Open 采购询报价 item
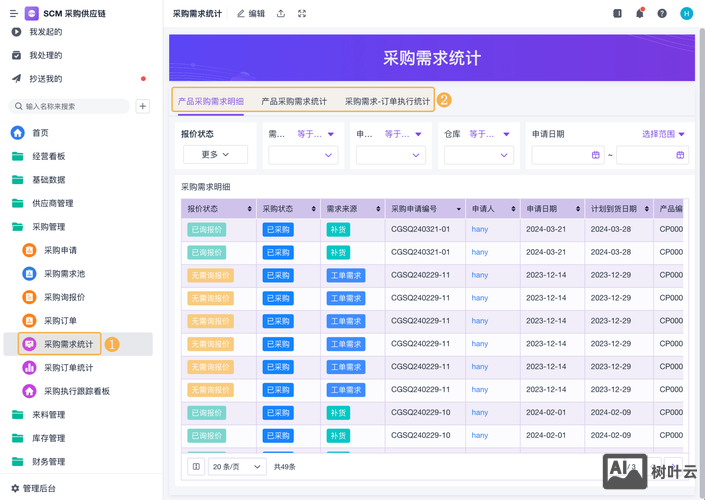705x500 pixels. tap(64, 297)
